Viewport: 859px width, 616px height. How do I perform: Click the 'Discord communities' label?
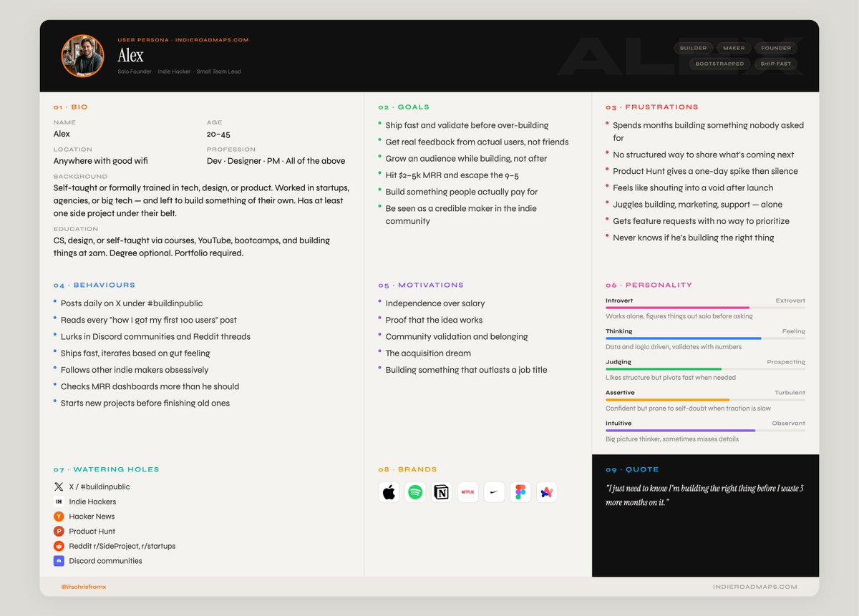tap(105, 561)
